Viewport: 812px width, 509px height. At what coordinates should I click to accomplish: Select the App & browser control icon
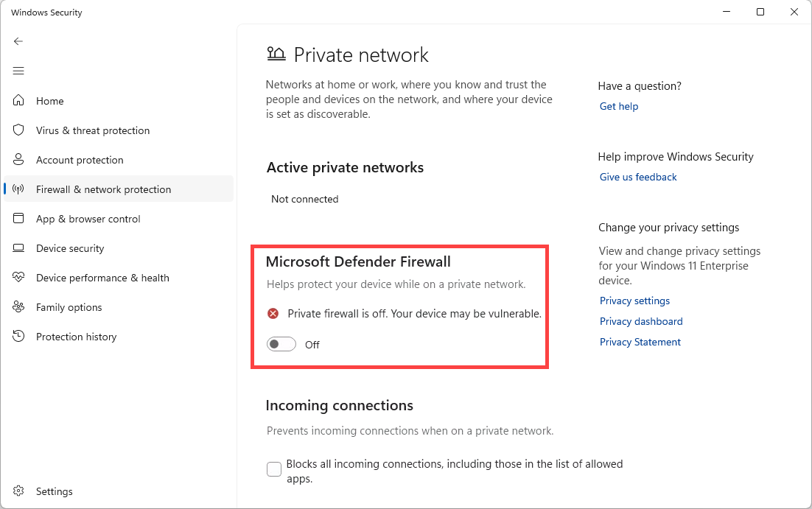click(18, 219)
